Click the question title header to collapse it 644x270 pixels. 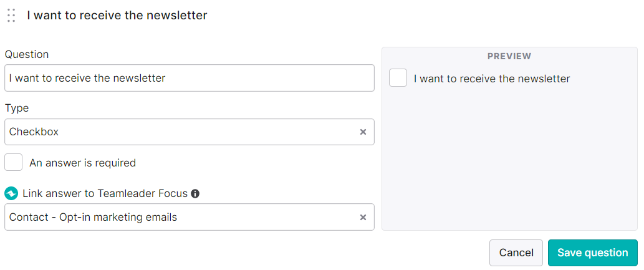[117, 15]
